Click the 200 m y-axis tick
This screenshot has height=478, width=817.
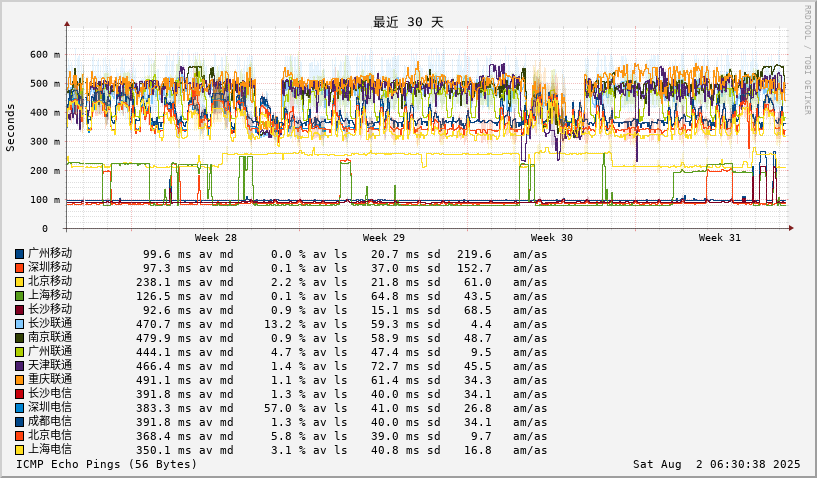45,171
